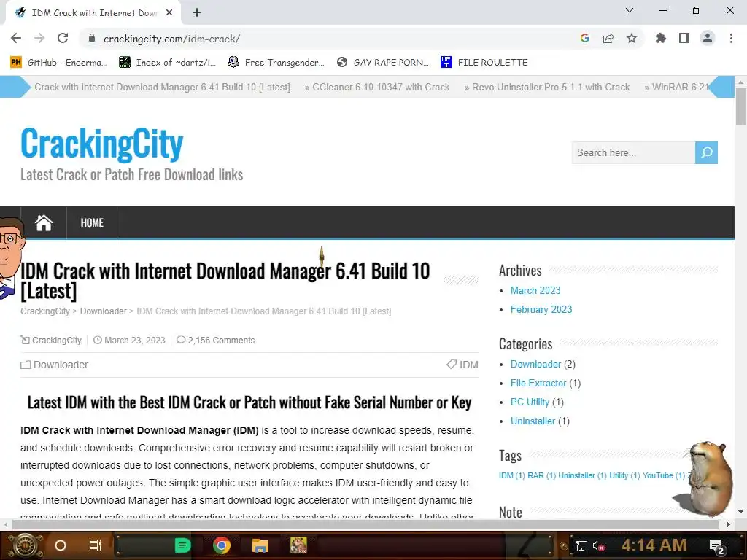Open Chrome's three-dot menu
Image resolution: width=747 pixels, height=560 pixels.
click(731, 38)
